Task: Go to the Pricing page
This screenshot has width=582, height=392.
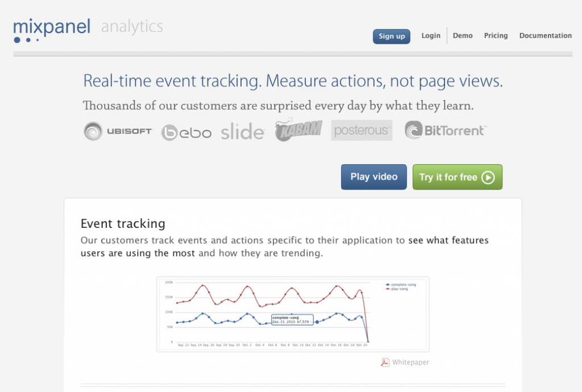Action: (496, 36)
